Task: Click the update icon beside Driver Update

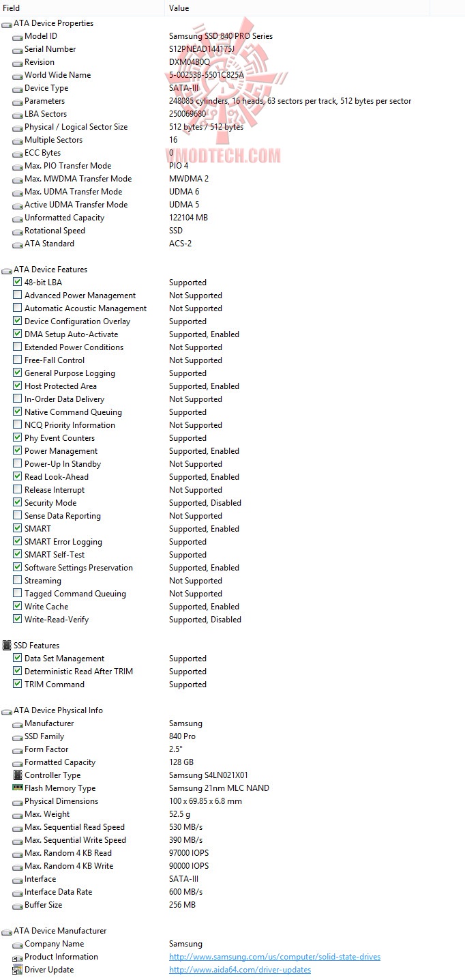Action: [x=18, y=970]
